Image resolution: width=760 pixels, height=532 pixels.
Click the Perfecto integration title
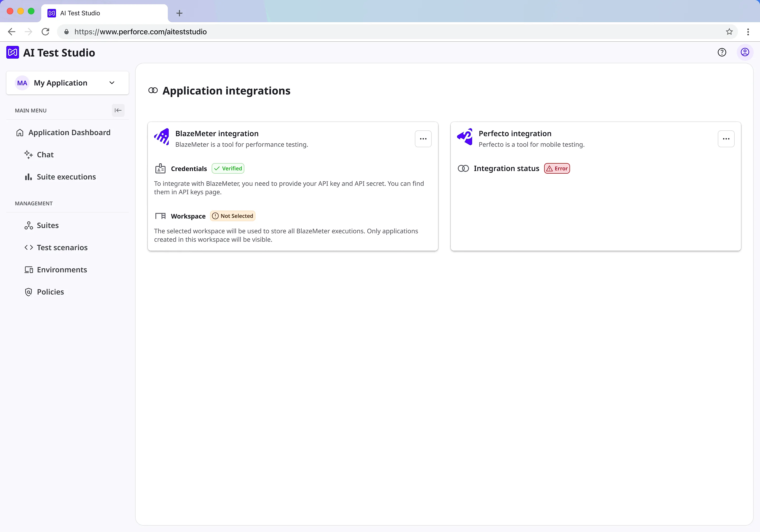(515, 134)
